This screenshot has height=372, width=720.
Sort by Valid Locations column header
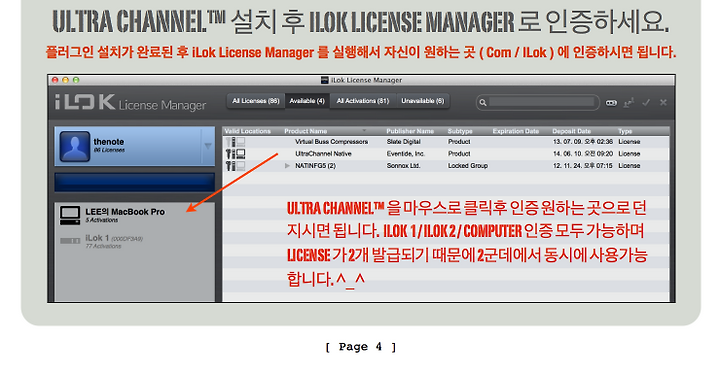click(x=248, y=131)
